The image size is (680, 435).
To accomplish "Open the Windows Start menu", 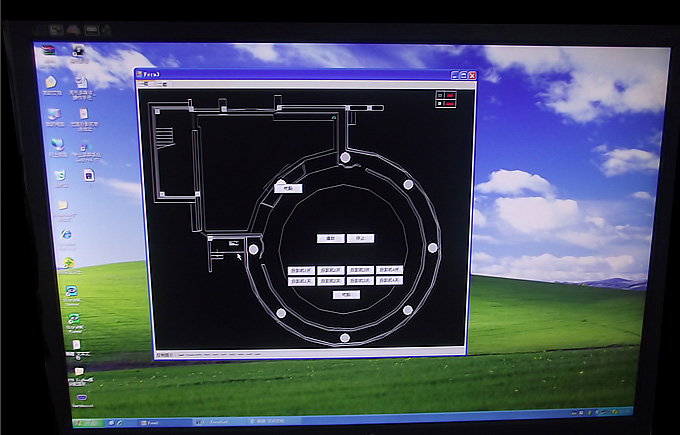I will point(88,423).
